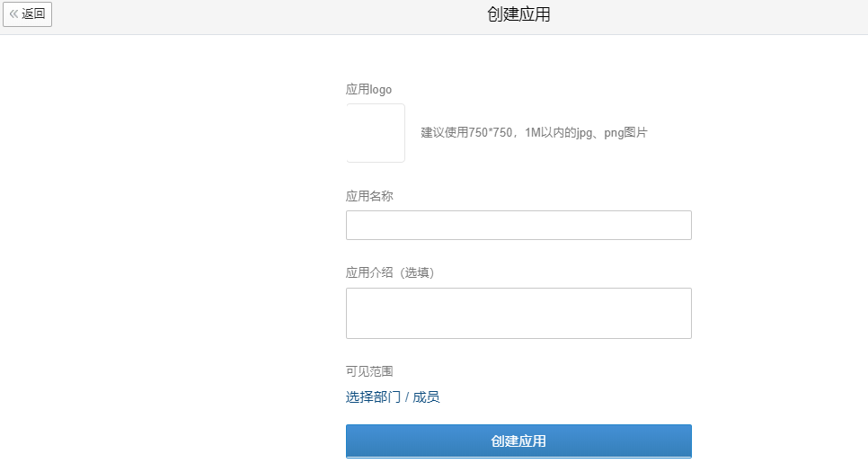Click the 应用介绍（选填） field label

(x=390, y=272)
